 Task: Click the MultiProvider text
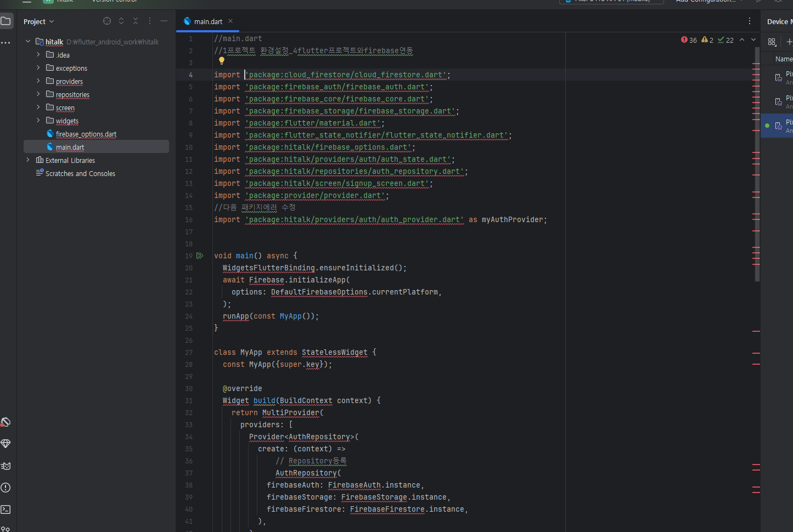pyautogui.click(x=290, y=412)
